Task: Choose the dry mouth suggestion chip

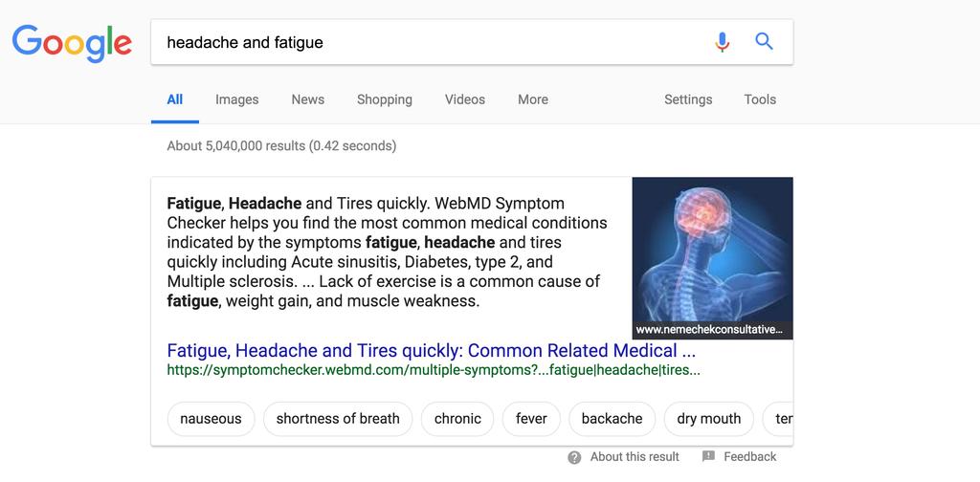Action: click(709, 419)
